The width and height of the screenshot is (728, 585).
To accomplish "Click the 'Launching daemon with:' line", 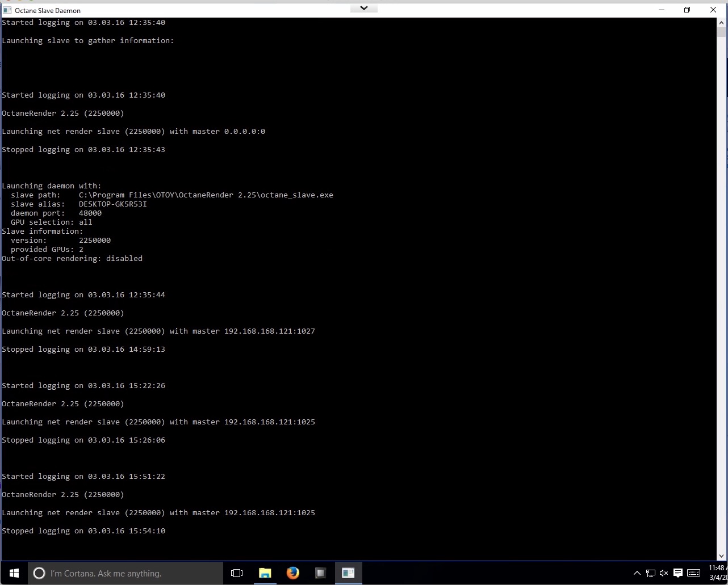I will 52,186.
